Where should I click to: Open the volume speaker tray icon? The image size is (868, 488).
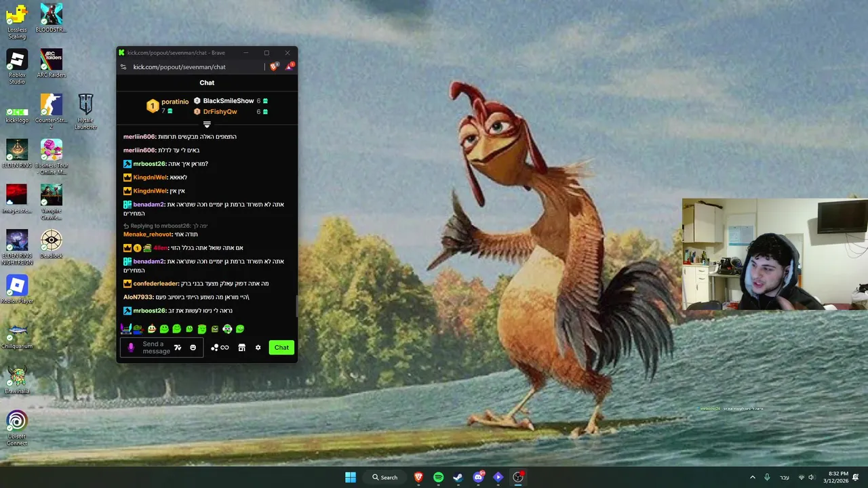[x=811, y=477]
